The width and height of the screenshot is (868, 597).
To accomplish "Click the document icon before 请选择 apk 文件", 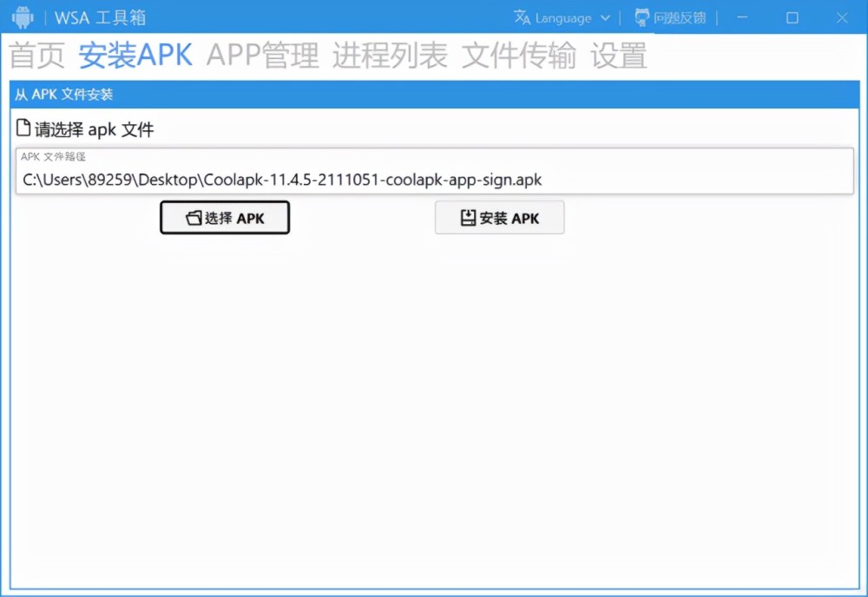I will point(24,128).
